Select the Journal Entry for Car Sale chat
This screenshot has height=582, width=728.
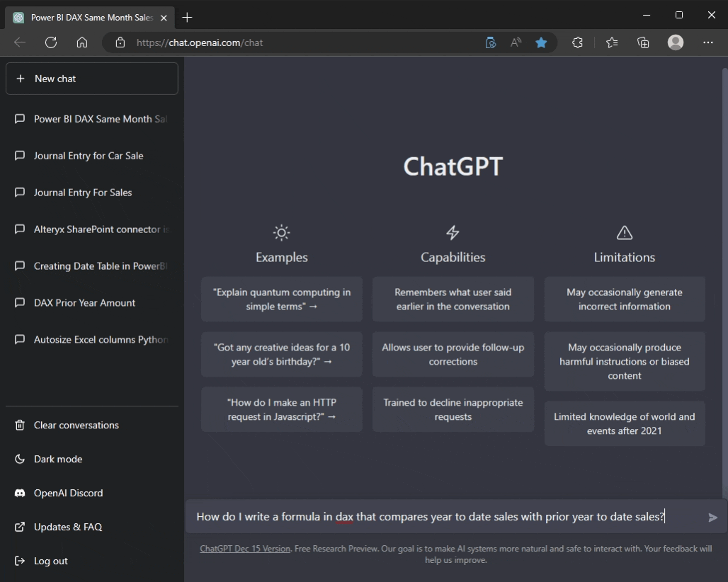(89, 156)
